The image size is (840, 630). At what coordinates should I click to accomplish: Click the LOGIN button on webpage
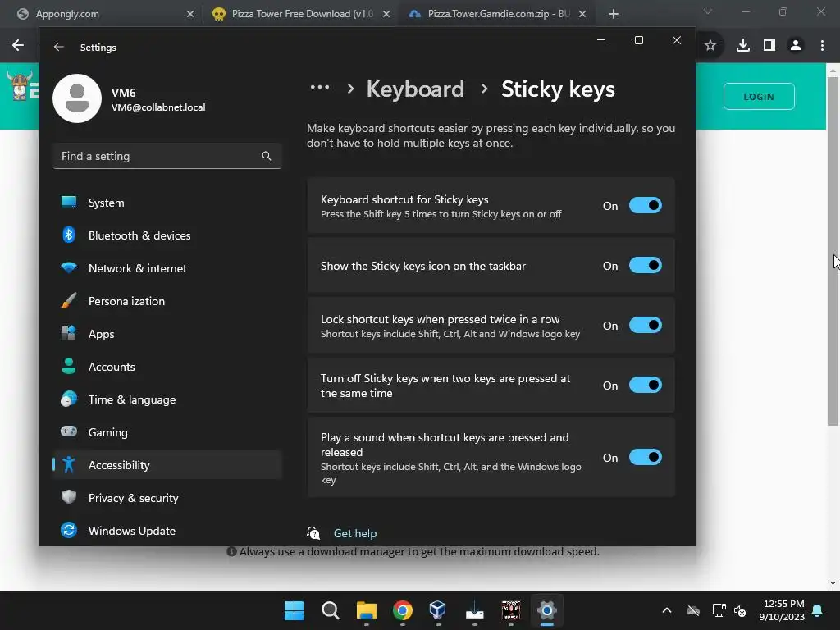[759, 97]
